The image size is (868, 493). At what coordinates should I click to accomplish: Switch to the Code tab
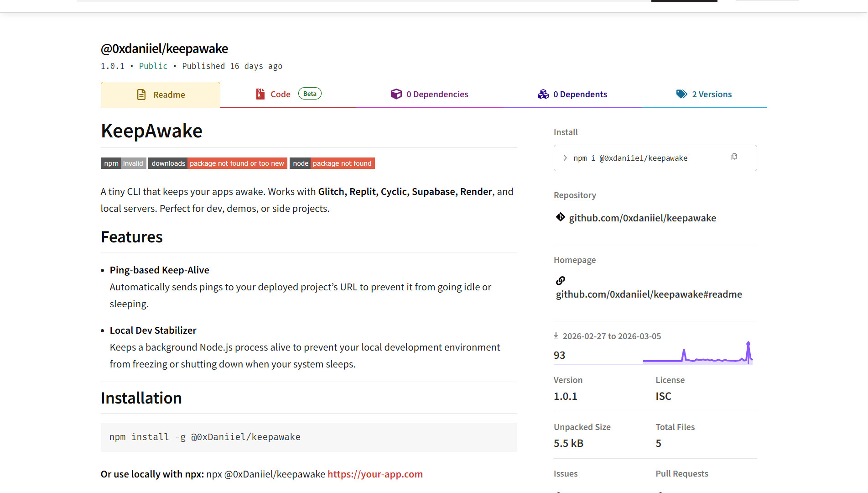click(280, 94)
